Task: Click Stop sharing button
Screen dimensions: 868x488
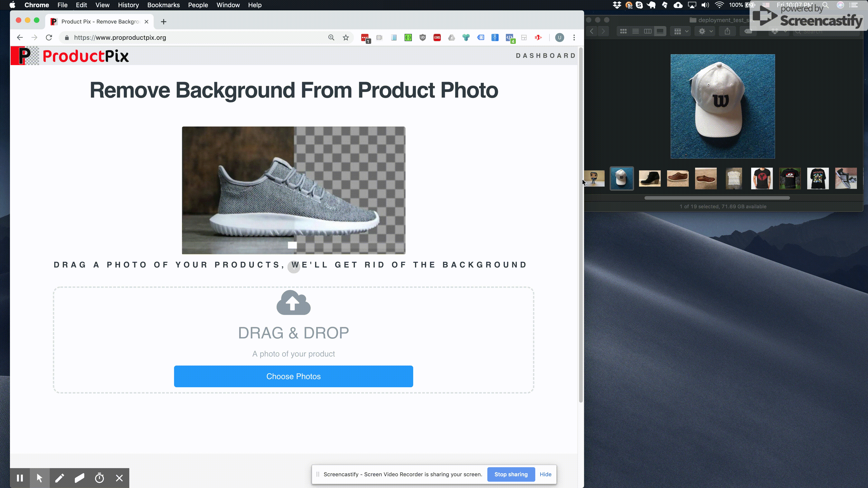Action: [x=511, y=474]
